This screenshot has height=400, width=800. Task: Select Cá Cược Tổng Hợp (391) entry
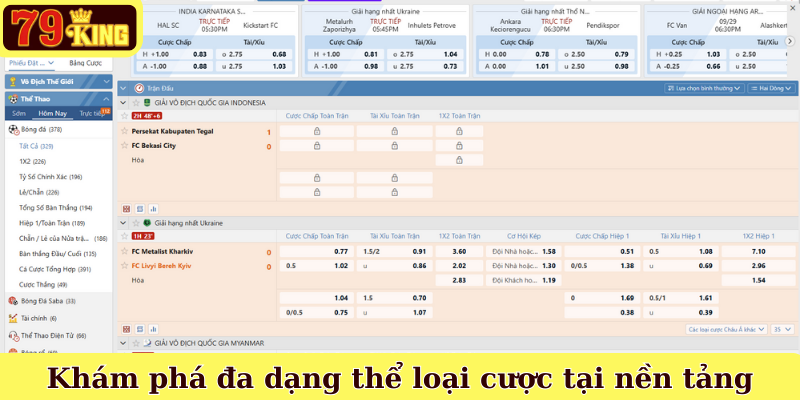click(x=55, y=269)
